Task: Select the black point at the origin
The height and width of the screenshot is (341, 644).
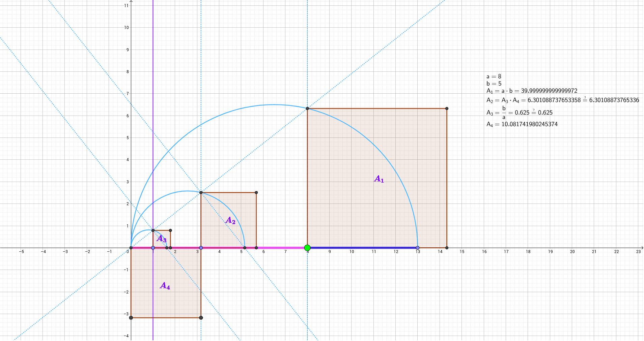Action: (x=131, y=248)
